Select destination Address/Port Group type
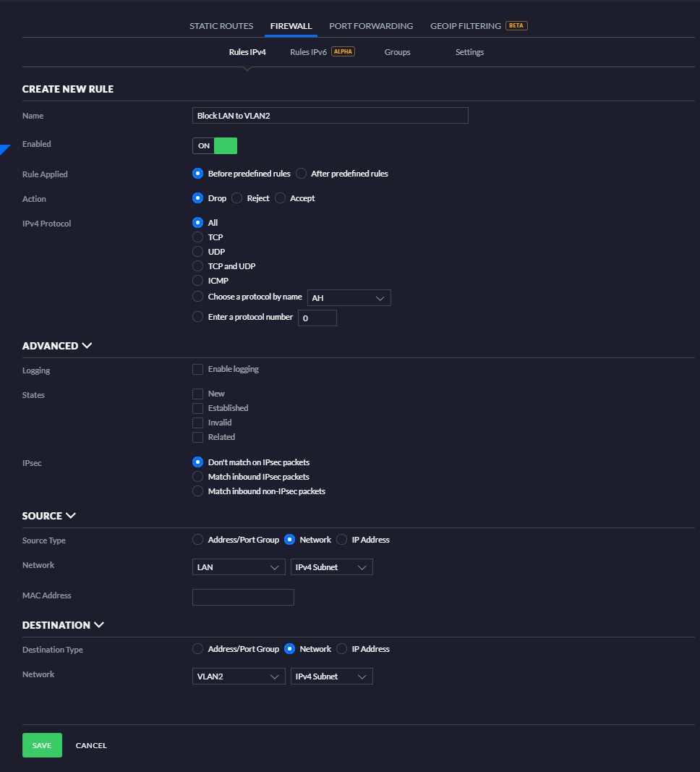The width and height of the screenshot is (700, 772). (197, 649)
